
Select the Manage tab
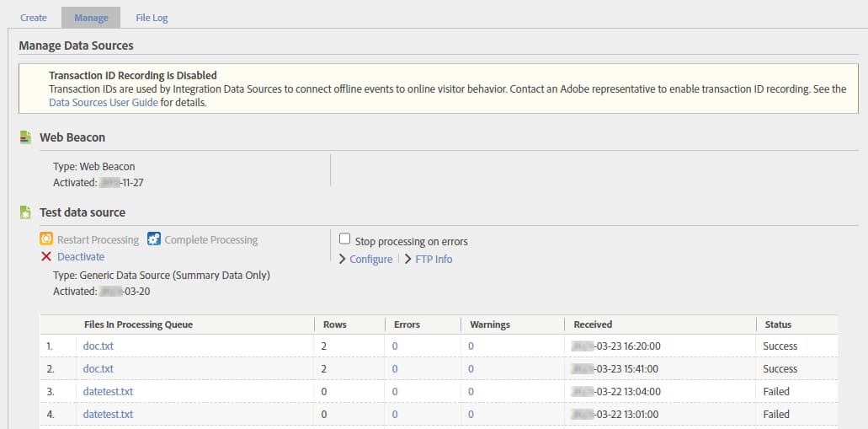pyautogui.click(x=91, y=18)
